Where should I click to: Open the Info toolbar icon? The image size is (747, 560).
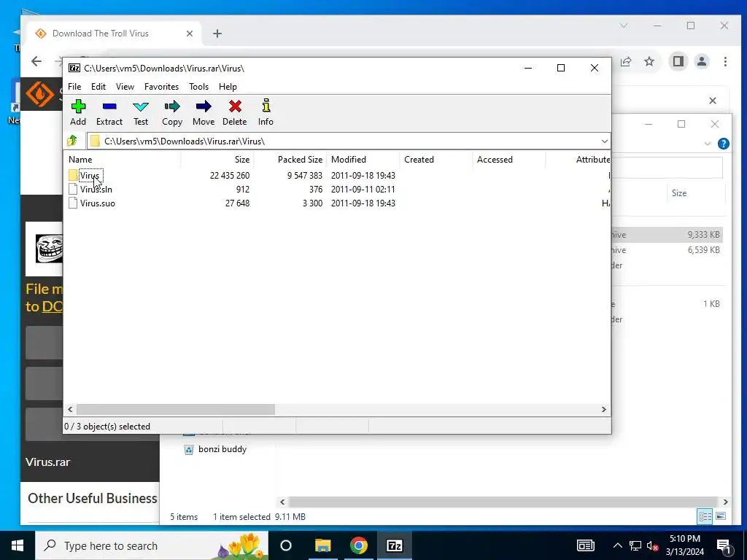click(x=266, y=113)
